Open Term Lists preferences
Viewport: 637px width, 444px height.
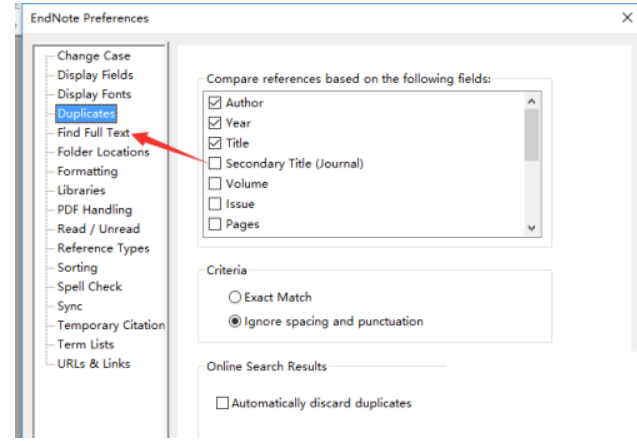click(85, 344)
